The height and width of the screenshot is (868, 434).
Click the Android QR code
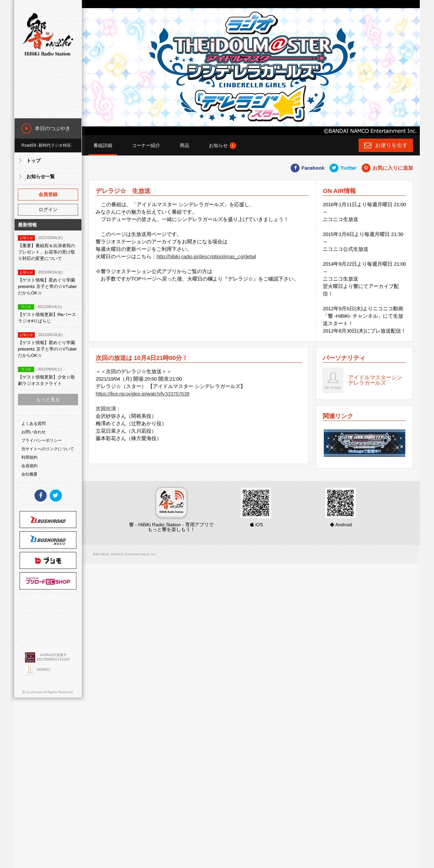click(340, 503)
